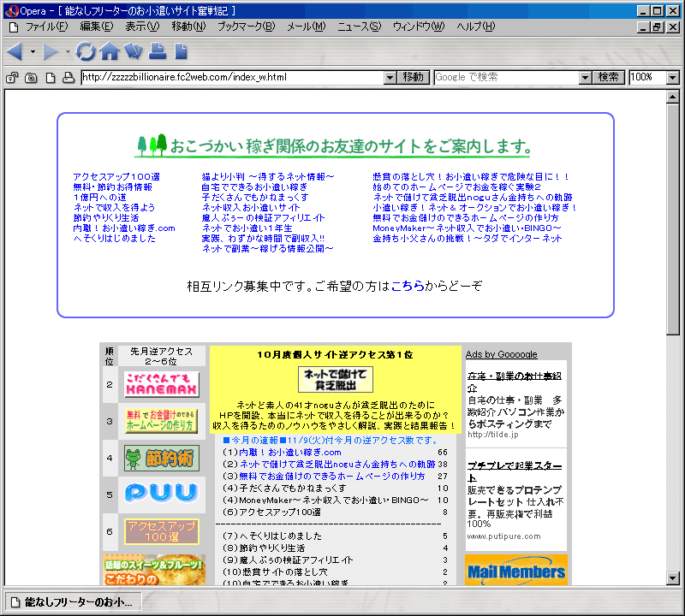Go back with the blue Back arrow
The image size is (685, 616).
[15, 51]
